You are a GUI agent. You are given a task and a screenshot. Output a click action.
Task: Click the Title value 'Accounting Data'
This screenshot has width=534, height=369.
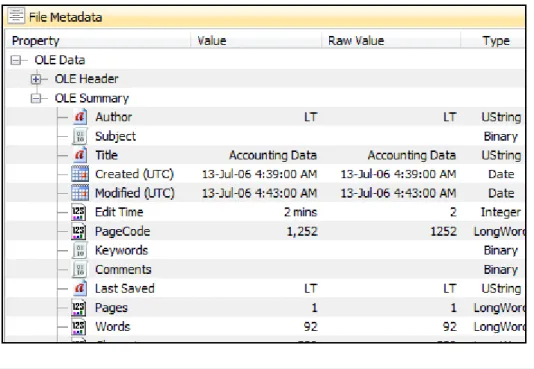(x=273, y=155)
